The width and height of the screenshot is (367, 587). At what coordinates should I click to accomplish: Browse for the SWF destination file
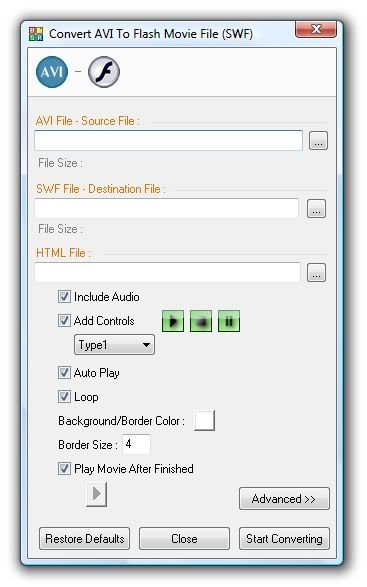pyautogui.click(x=316, y=209)
